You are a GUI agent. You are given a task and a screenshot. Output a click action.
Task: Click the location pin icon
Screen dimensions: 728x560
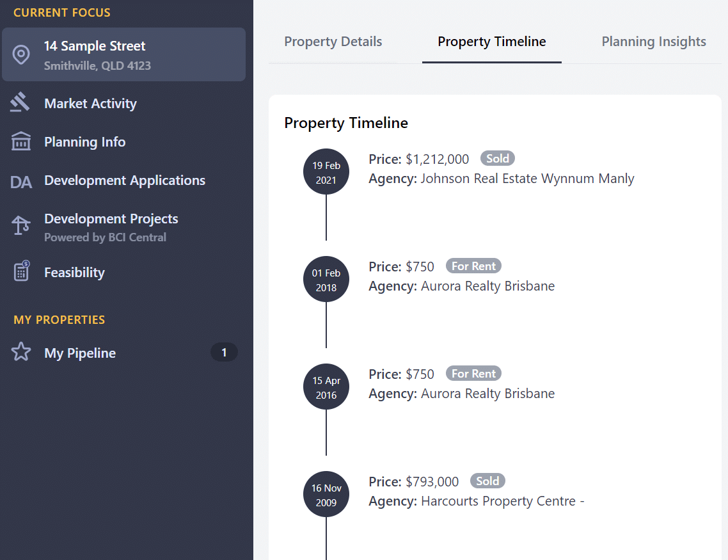(x=21, y=55)
